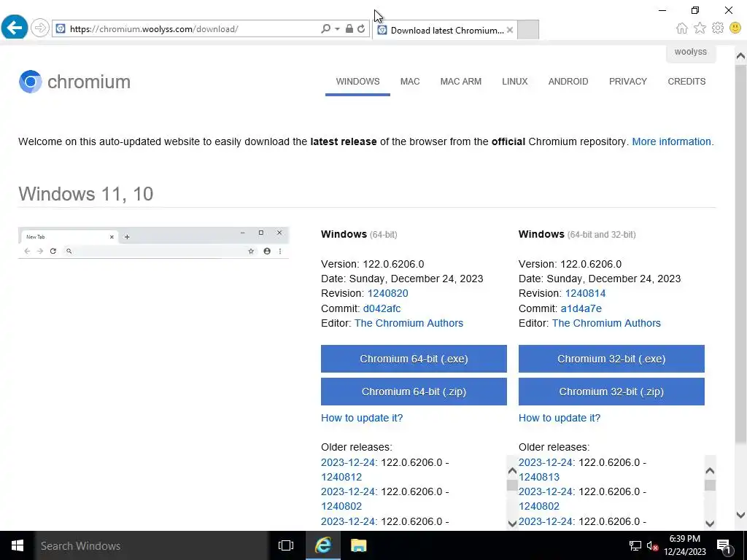This screenshot has height=560, width=747.
Task: View the security lock icon
Action: 349,28
